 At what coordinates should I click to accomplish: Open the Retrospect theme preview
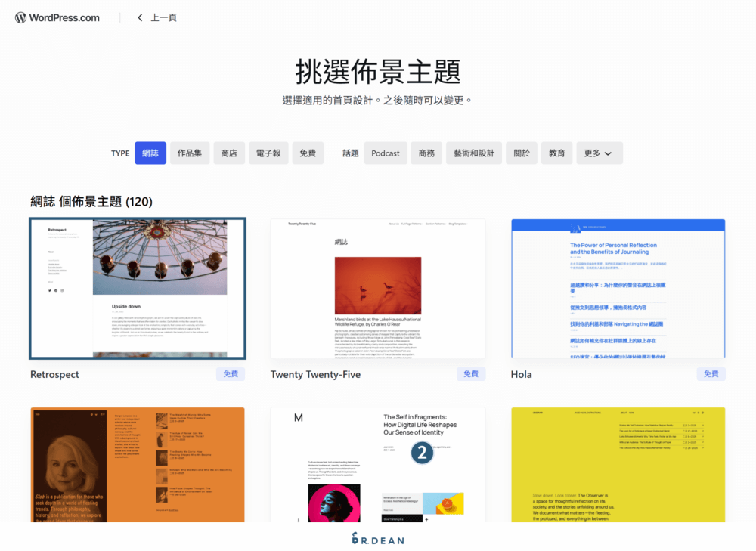(137, 288)
